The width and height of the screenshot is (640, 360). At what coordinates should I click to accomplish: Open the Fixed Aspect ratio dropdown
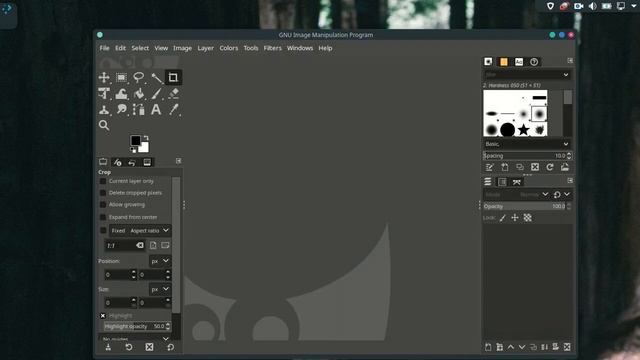pos(140,231)
